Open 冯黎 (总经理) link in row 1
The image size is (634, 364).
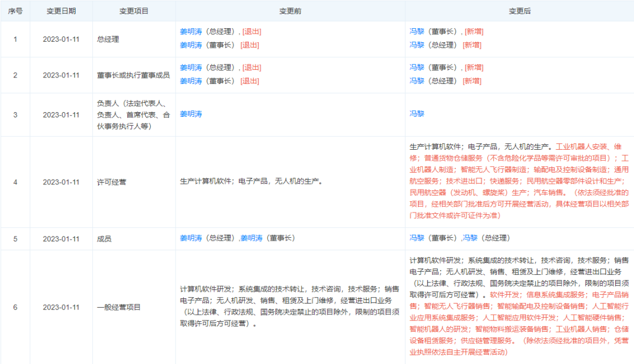tap(417, 45)
